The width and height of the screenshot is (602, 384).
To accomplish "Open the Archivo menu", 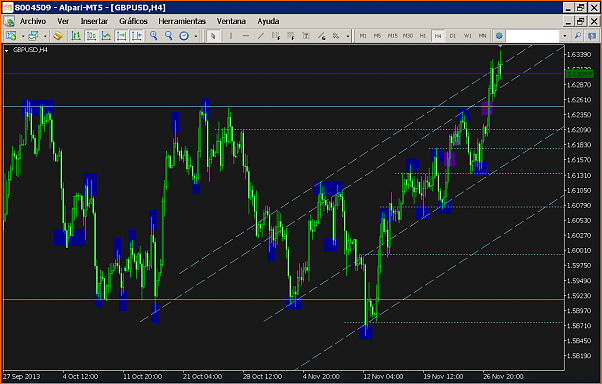I will pos(33,21).
